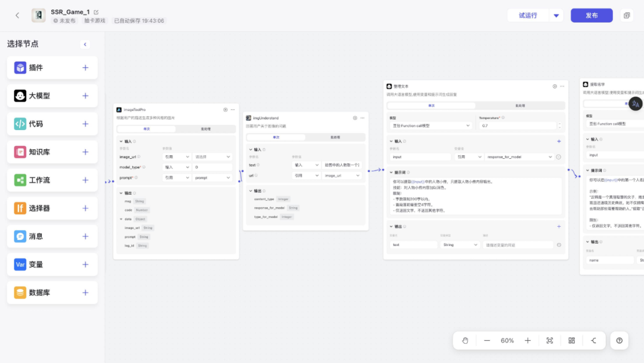Viewport: 644px width, 363px height.
Task: Click the floating translate icon
Action: (x=635, y=103)
